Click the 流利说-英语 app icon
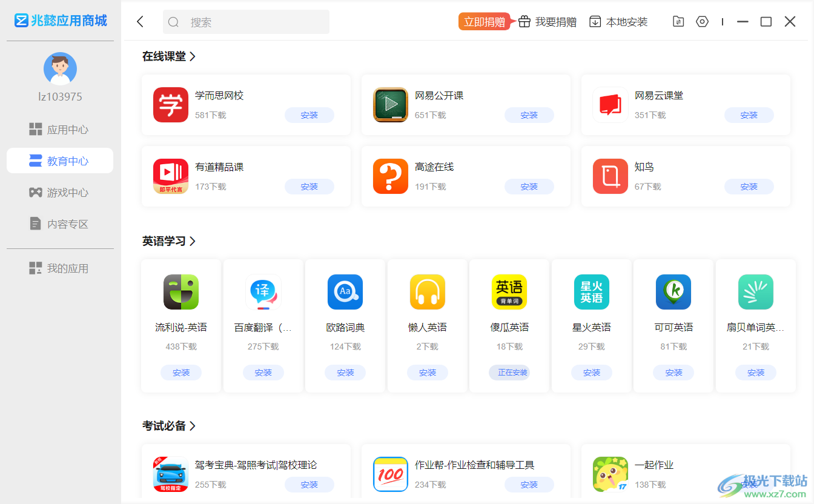 [x=181, y=292]
